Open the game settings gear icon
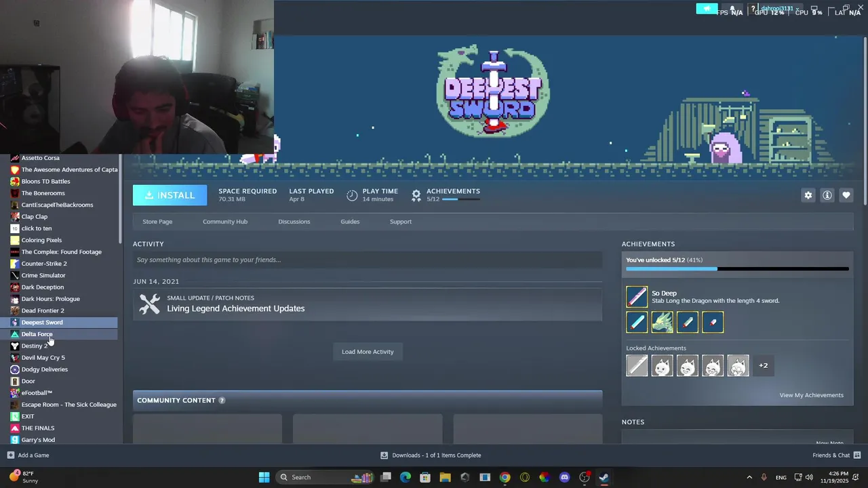 coord(808,195)
